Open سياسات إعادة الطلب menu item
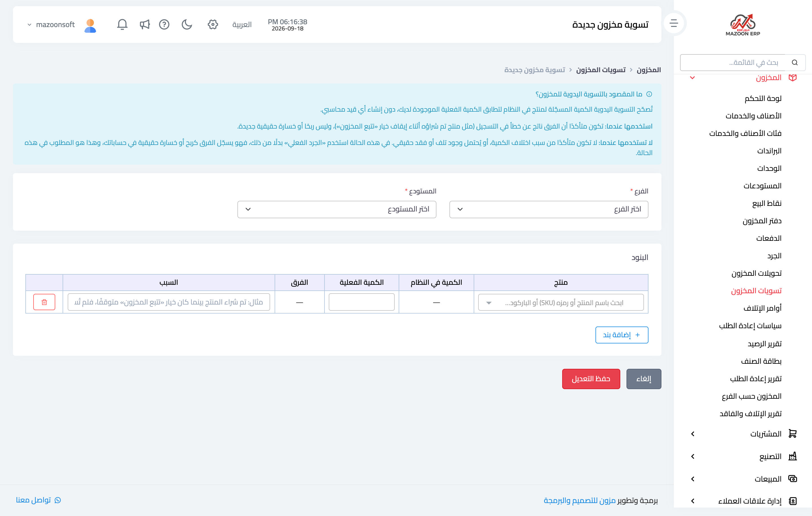The width and height of the screenshot is (812, 516). (750, 326)
